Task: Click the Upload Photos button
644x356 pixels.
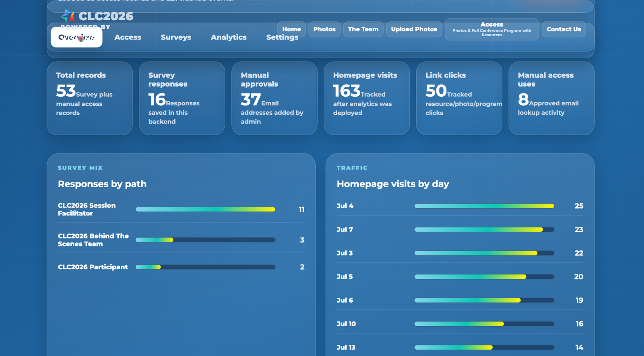Action: (x=414, y=29)
